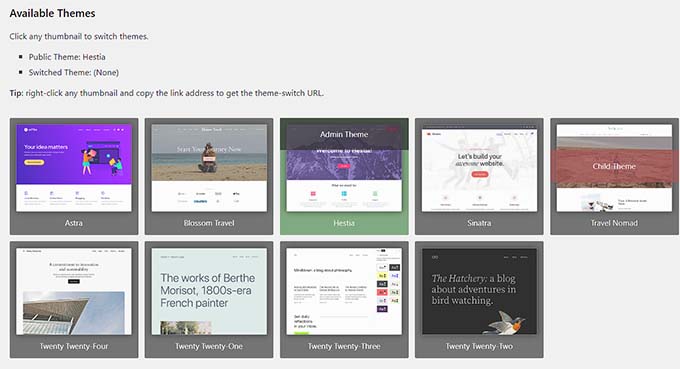The width and height of the screenshot is (680, 369).
Task: Click the Travel Nomad name label
Action: coord(614,223)
